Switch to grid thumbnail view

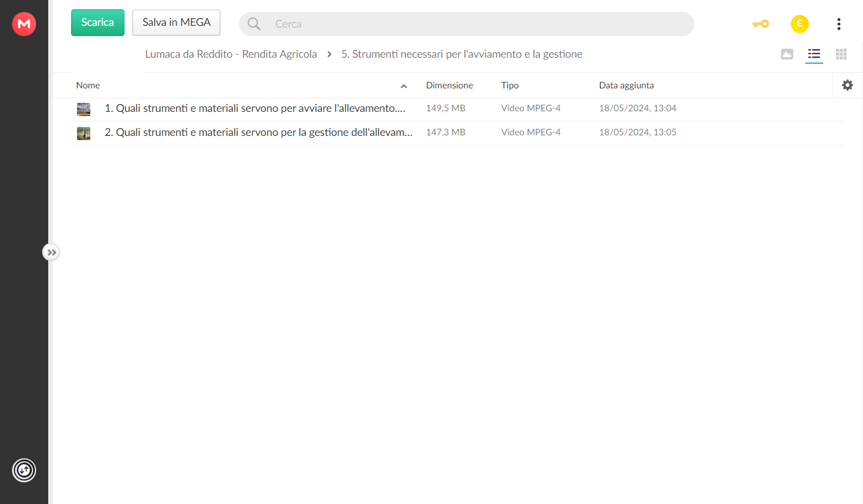(x=841, y=54)
